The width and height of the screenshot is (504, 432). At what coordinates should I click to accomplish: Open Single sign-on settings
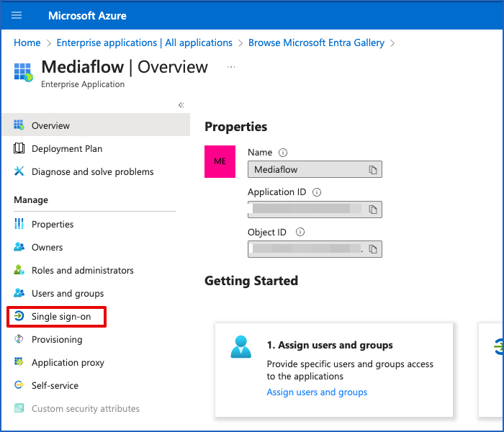point(60,317)
